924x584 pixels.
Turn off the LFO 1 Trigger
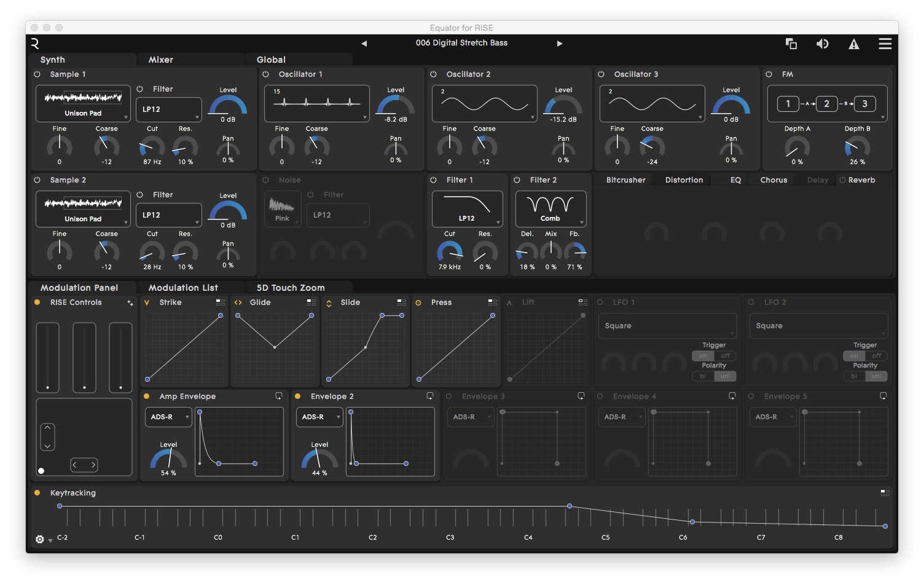pyautogui.click(x=725, y=356)
